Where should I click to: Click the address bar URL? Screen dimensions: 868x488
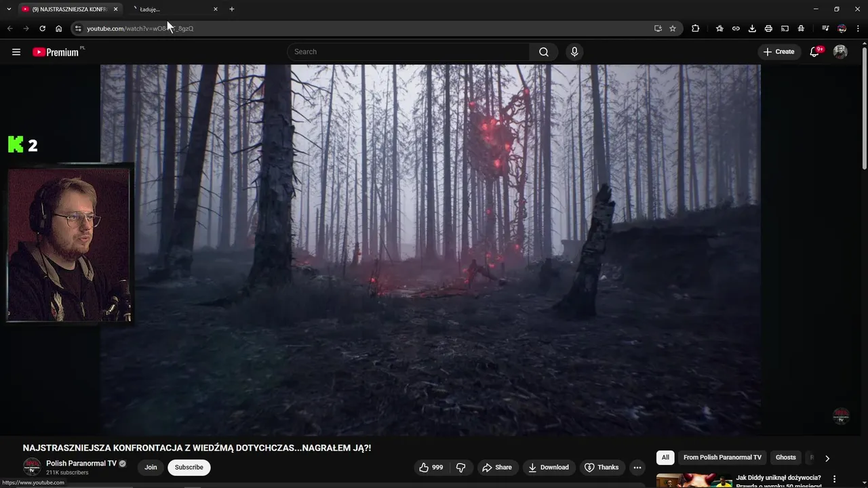tap(140, 28)
